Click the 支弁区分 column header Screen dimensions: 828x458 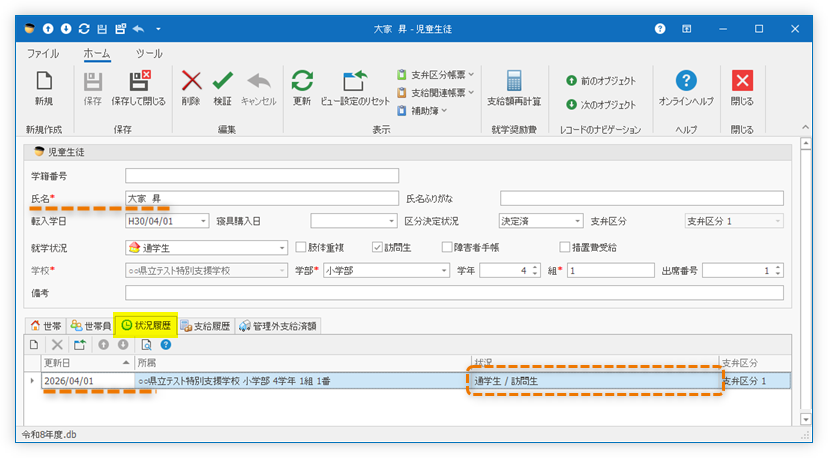click(755, 363)
